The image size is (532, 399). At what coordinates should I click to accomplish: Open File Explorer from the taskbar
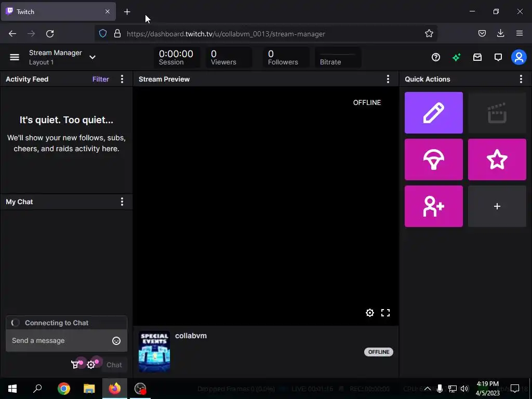pos(89,389)
